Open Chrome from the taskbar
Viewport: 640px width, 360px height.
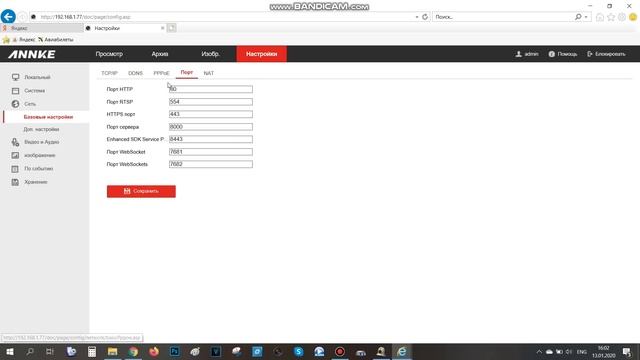[133, 351]
